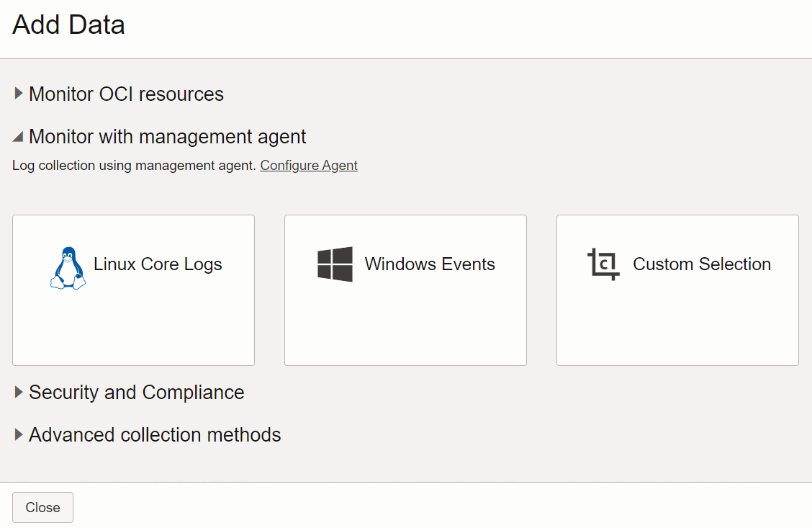Click the Monitor OCI resources heading text
Image resolution: width=812 pixels, height=528 pixels.
pyautogui.click(x=126, y=94)
